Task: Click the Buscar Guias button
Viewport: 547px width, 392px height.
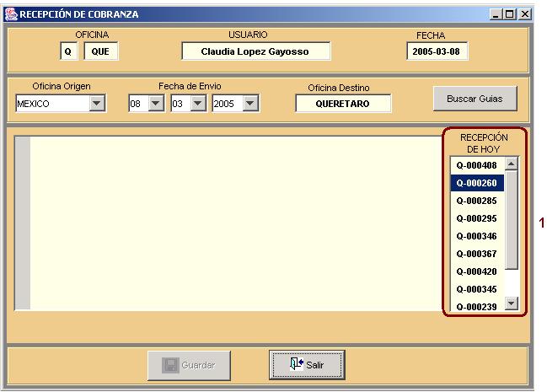Action: coord(475,99)
